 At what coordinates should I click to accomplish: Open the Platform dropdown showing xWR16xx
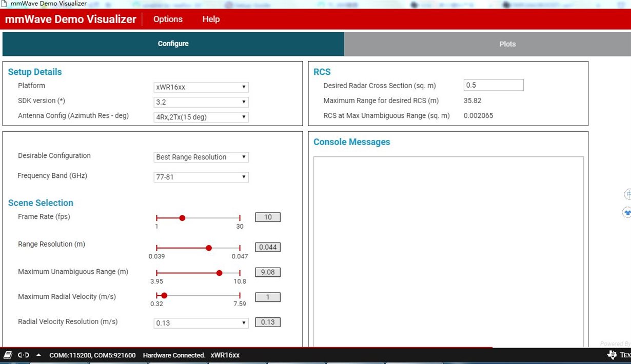pyautogui.click(x=202, y=87)
